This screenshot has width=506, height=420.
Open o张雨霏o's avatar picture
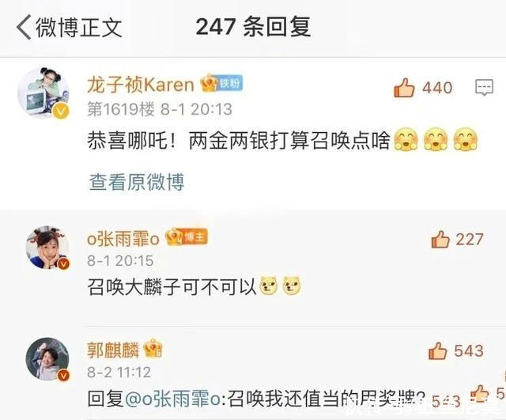(x=47, y=248)
